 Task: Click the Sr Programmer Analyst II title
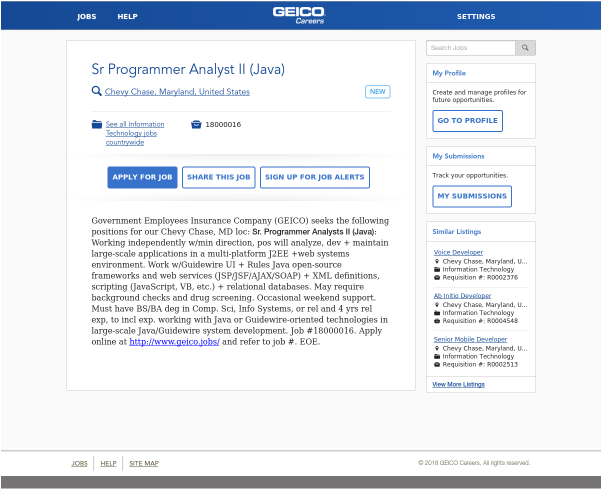point(188,69)
